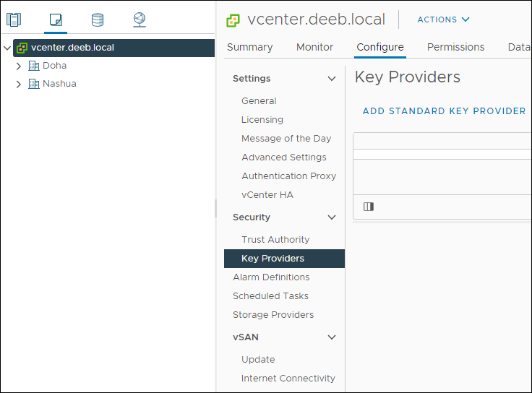Viewport: 532px width, 393px height.
Task: Open the Storage inventory view
Action: (x=98, y=20)
